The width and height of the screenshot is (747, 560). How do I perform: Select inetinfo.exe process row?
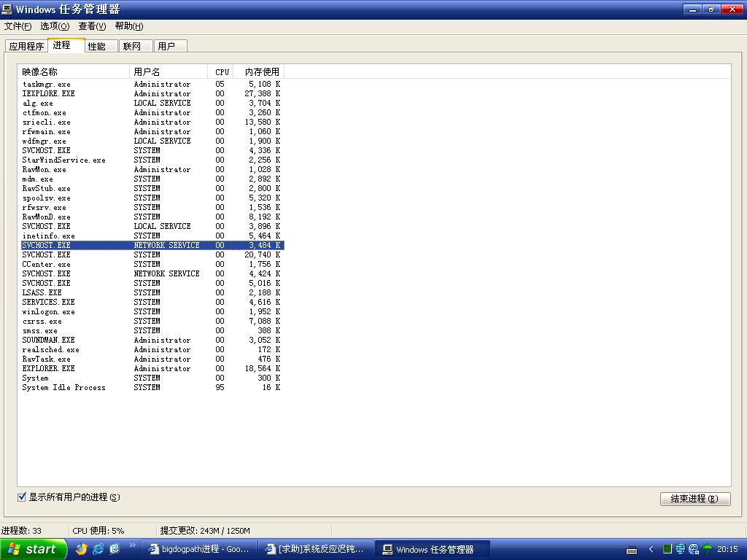[152, 236]
